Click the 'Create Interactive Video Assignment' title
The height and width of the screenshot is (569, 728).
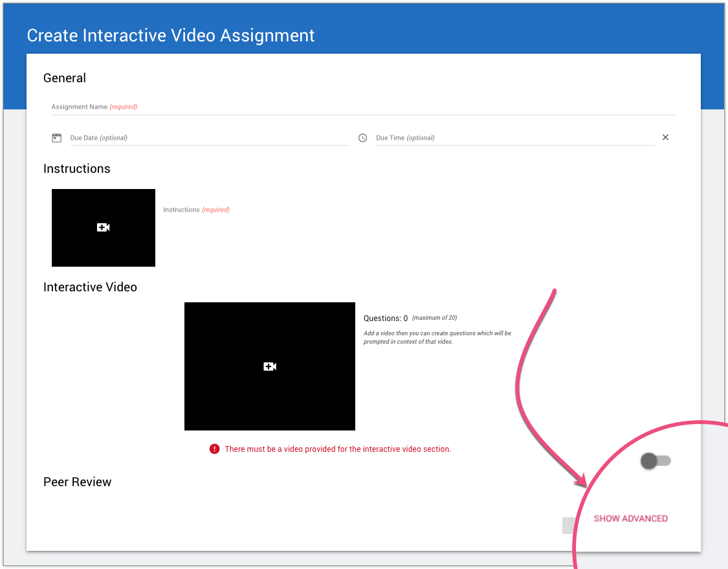(x=170, y=36)
